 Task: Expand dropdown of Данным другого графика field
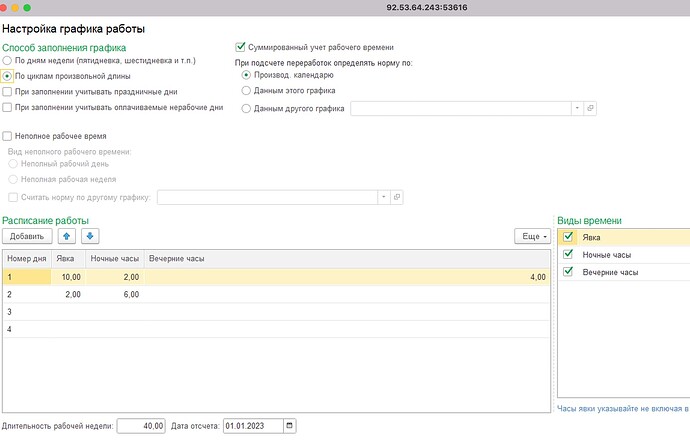577,108
